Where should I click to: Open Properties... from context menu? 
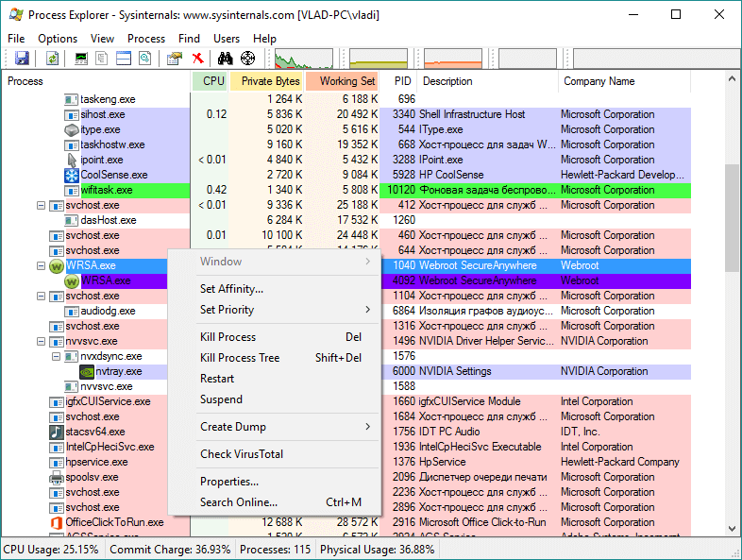(x=275, y=482)
